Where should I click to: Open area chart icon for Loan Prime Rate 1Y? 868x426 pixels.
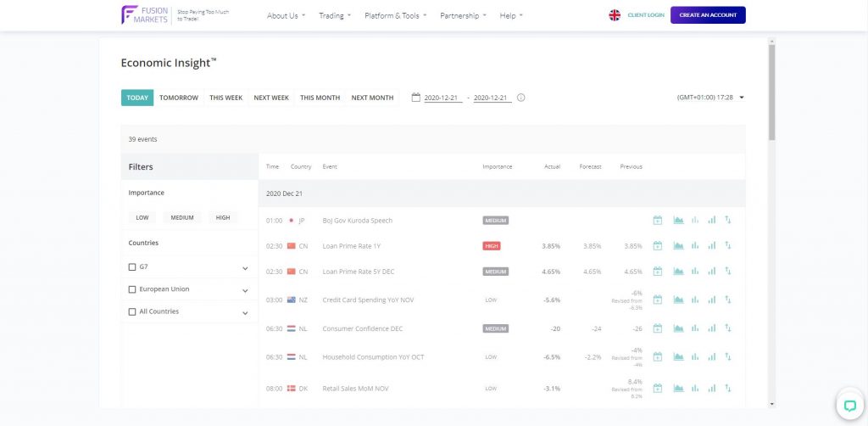(x=678, y=246)
